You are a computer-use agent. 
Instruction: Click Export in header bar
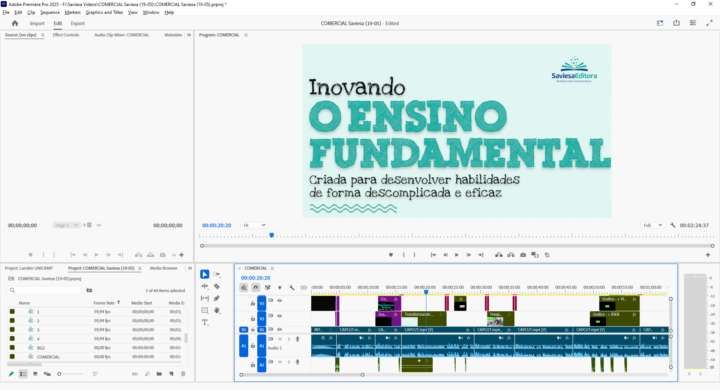coord(77,23)
